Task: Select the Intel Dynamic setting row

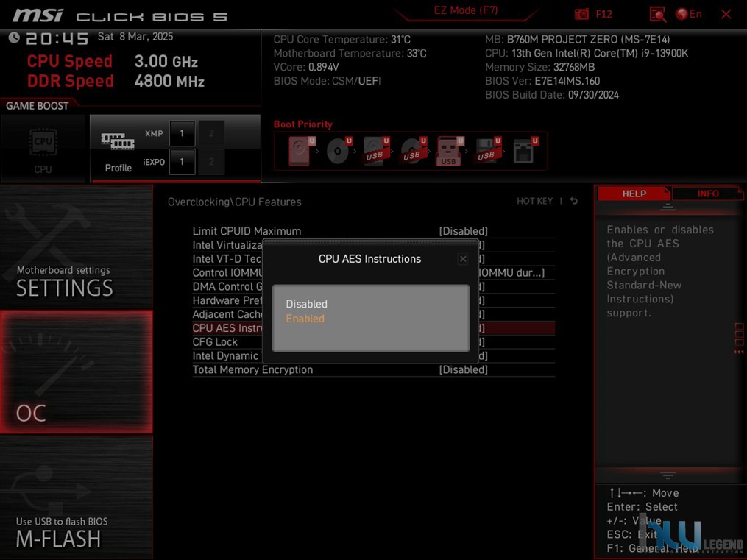Action: click(x=227, y=355)
